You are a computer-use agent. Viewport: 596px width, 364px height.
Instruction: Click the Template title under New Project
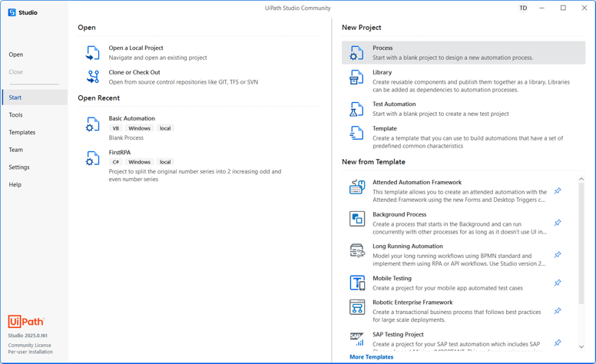385,128
